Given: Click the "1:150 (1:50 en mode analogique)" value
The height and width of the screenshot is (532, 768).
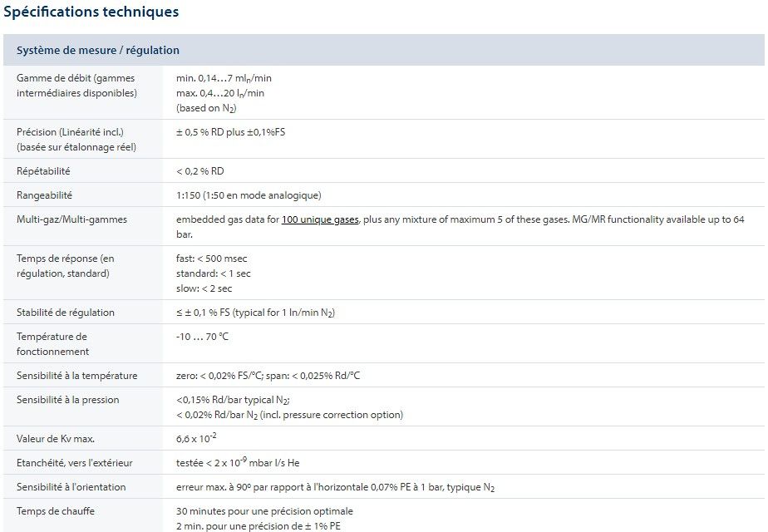Looking at the screenshot, I should (249, 195).
